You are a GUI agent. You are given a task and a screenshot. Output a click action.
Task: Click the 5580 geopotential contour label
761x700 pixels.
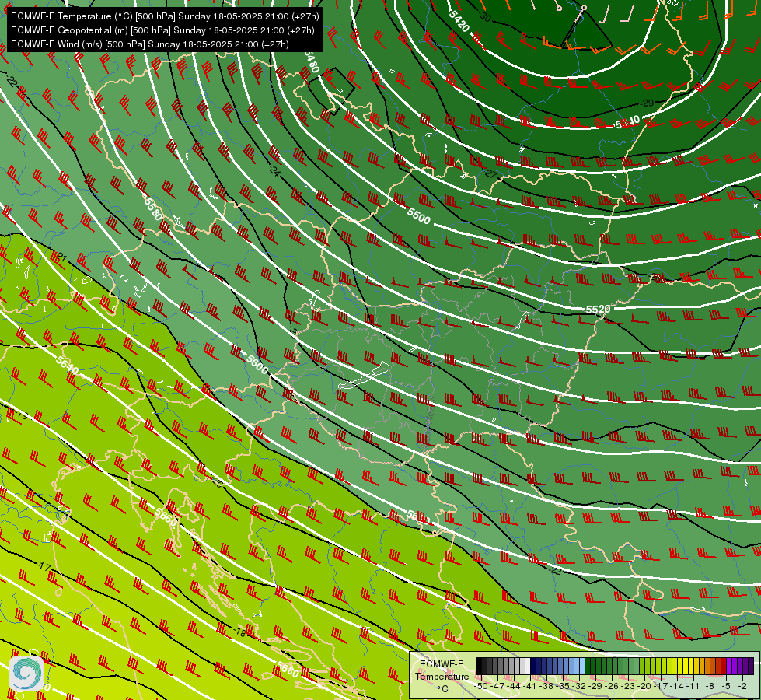point(153,208)
